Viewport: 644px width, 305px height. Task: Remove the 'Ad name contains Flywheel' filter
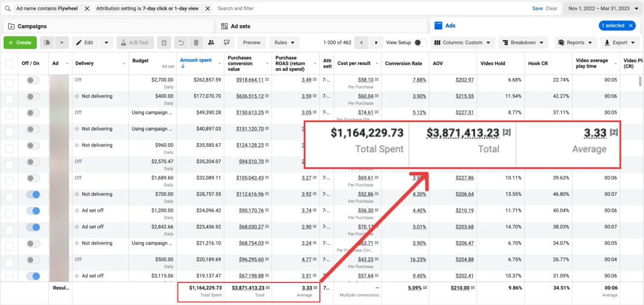tap(87, 9)
